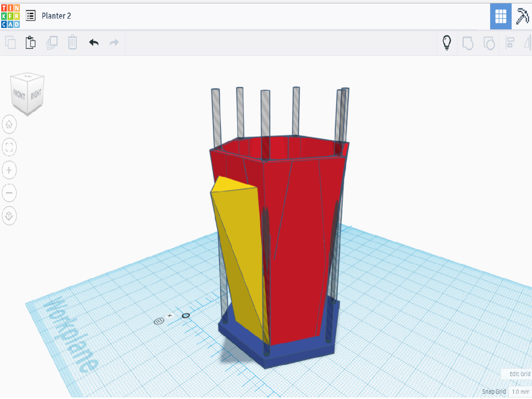Screen dimensions: 532x399
Task: Open the Snap Grid 1.0 mm dropdown
Action: (x=521, y=392)
